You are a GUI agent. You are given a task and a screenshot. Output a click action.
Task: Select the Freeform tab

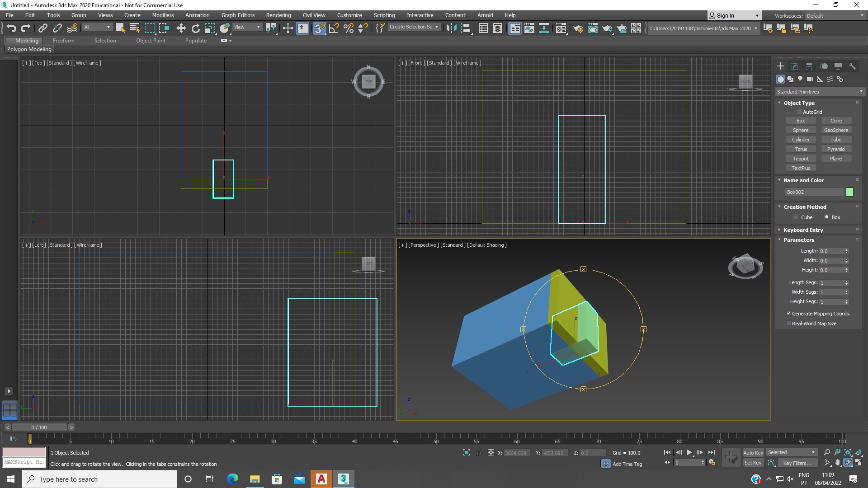tap(62, 41)
